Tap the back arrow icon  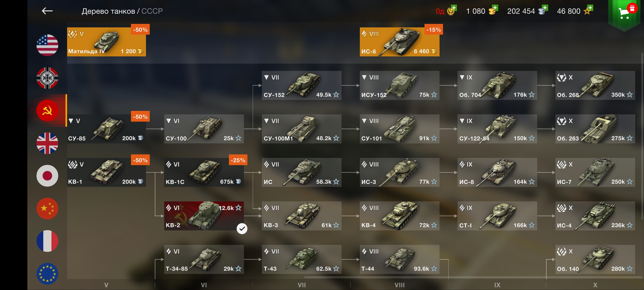click(47, 11)
